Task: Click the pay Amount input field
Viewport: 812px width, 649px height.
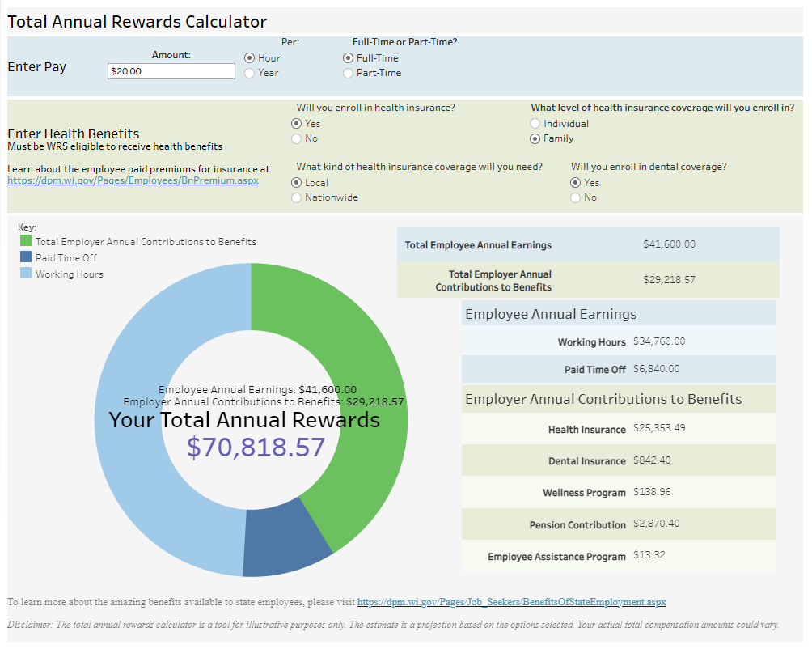Action: 171,71
